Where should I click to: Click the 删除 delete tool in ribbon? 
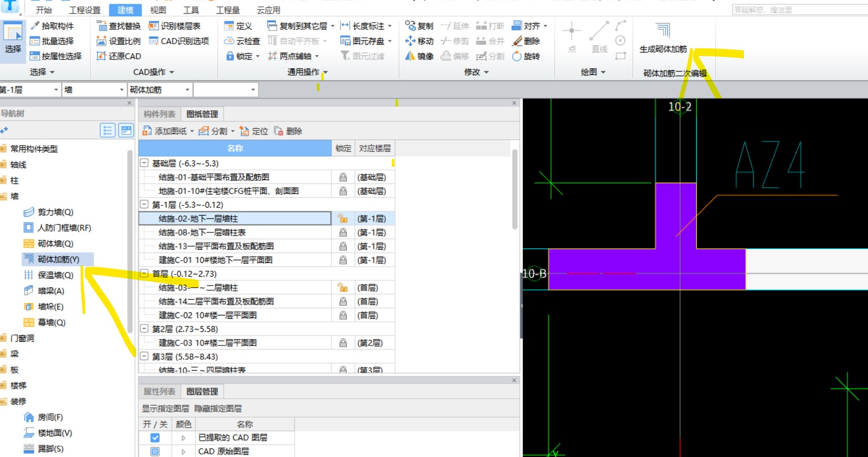(x=526, y=41)
